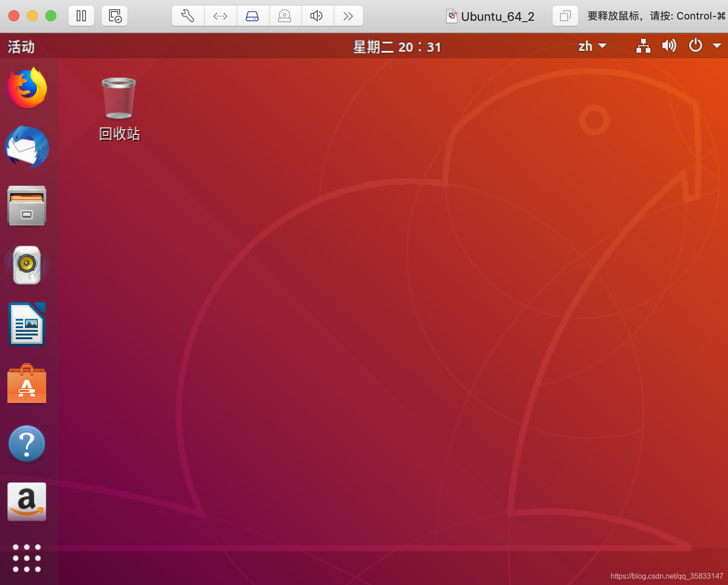Close the VM window red button
This screenshot has width=728, height=585.
point(14,16)
